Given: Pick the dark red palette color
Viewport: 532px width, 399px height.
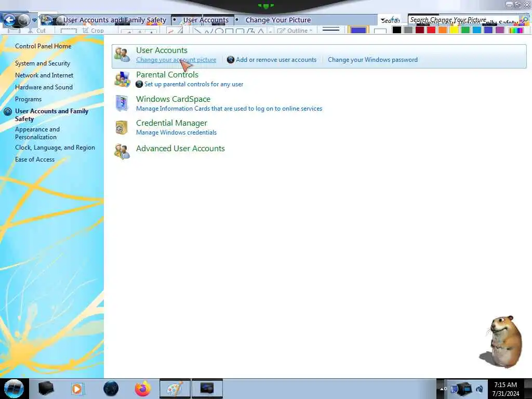Looking at the screenshot, I should [x=420, y=30].
